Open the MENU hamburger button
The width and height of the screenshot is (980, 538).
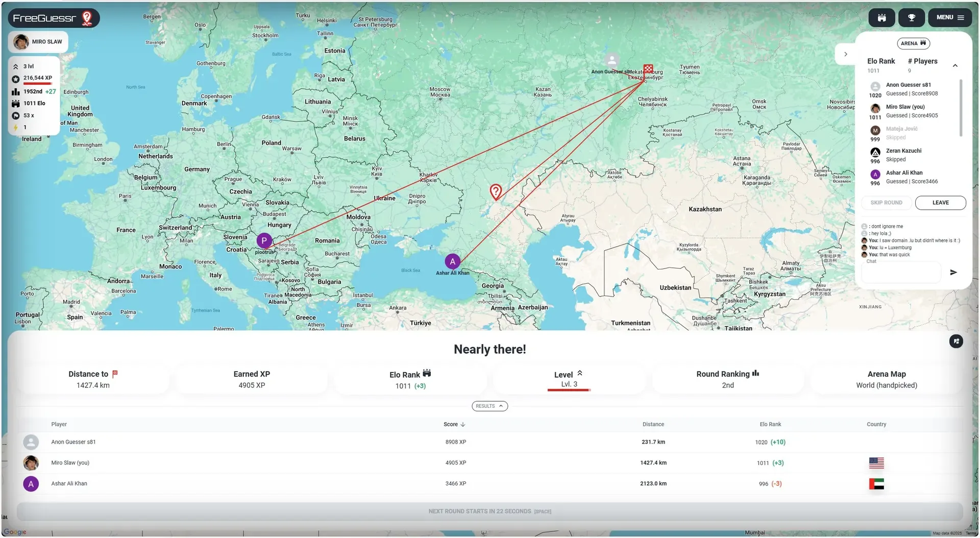click(x=950, y=17)
